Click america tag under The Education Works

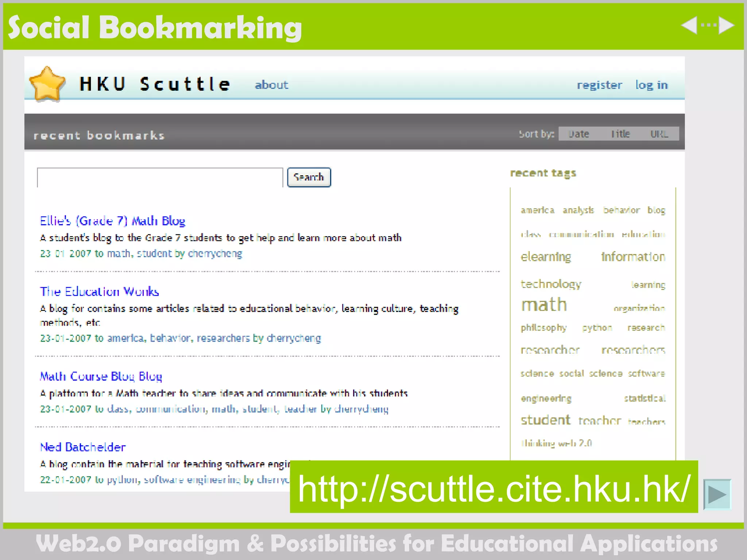[125, 338]
